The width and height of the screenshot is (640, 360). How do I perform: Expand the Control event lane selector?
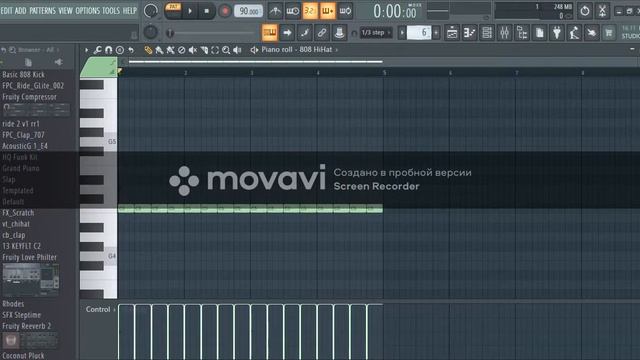(100, 309)
